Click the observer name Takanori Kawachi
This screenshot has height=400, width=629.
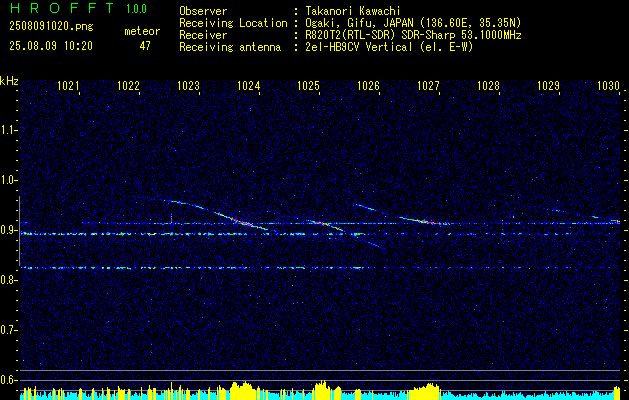[351, 11]
